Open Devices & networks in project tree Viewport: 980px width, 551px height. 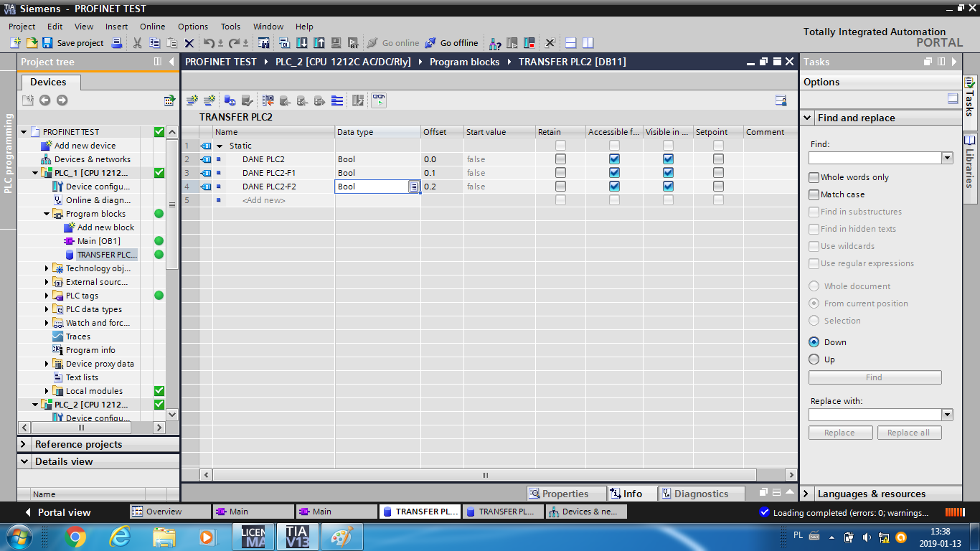[x=93, y=159]
